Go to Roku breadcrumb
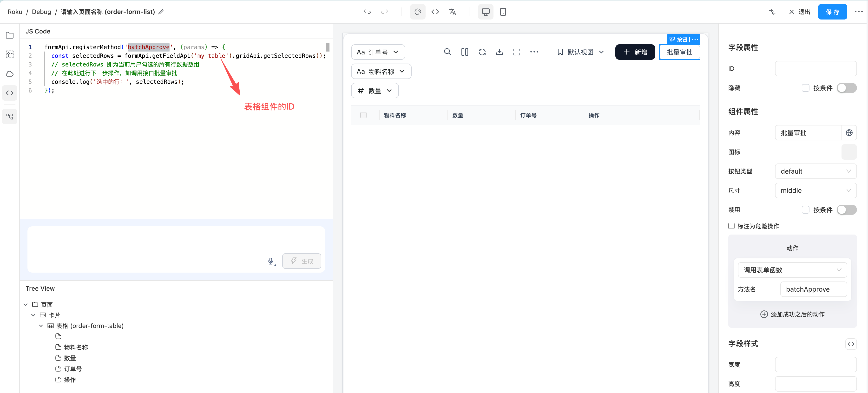 [15, 12]
